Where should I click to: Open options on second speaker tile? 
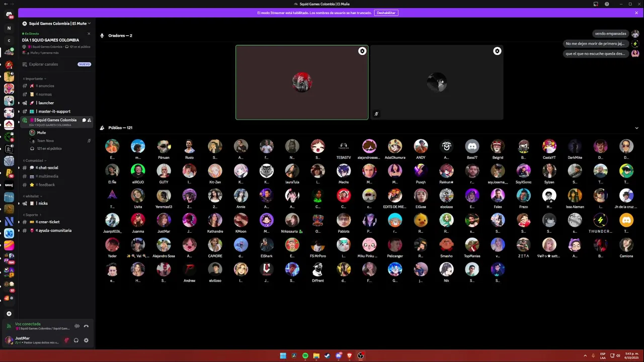[497, 51]
